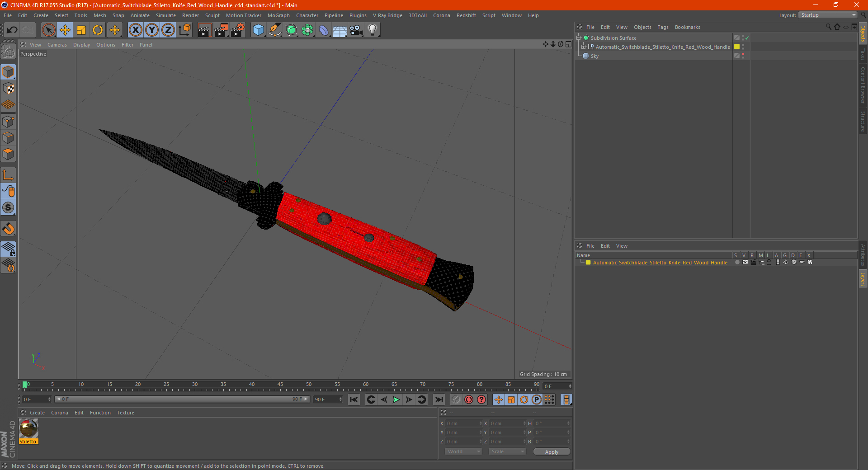
Task: Open the V-Ray Bridge menu
Action: click(387, 15)
